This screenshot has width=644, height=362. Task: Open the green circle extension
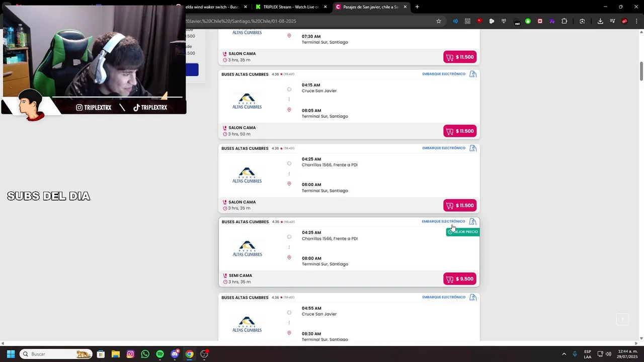528,21
